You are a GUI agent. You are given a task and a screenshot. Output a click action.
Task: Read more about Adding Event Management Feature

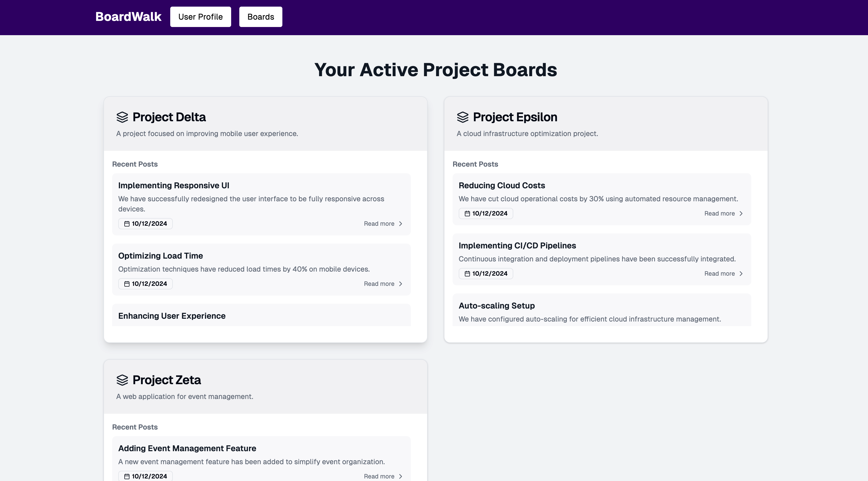pyautogui.click(x=379, y=476)
